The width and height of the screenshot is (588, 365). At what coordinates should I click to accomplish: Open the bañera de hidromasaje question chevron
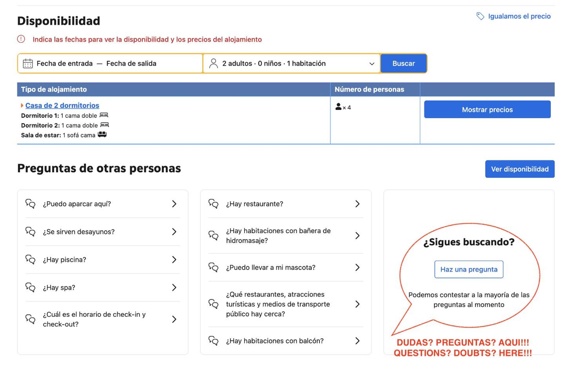coord(357,235)
